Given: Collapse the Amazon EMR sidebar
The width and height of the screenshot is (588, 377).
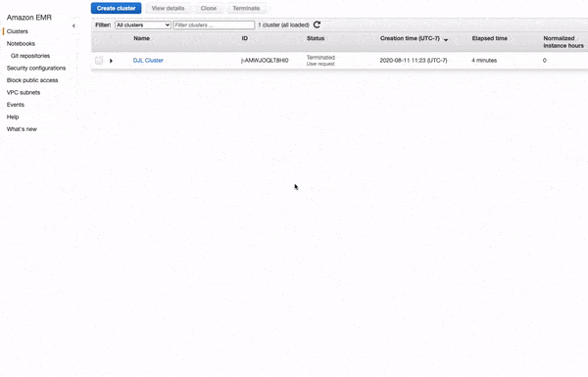Looking at the screenshot, I should (73, 25).
